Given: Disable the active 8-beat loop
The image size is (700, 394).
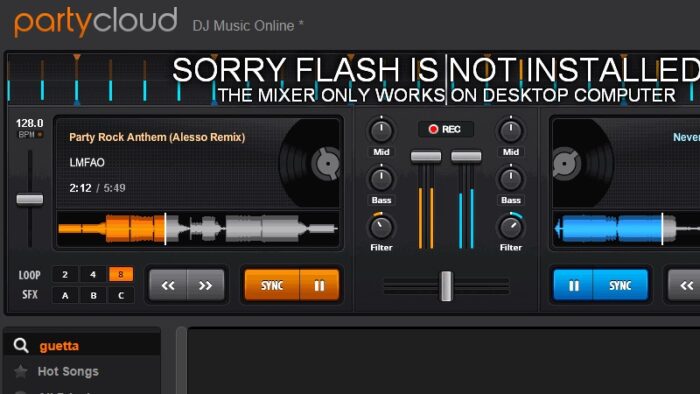Looking at the screenshot, I should [121, 274].
